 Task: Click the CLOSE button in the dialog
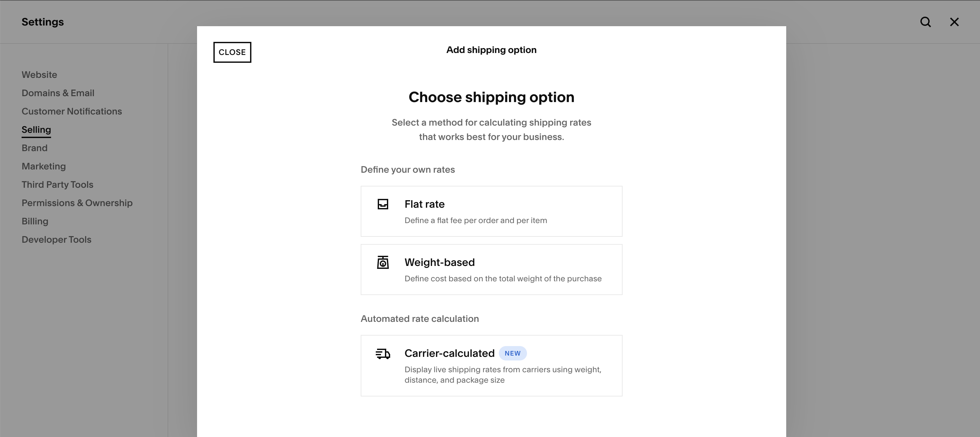(x=232, y=52)
